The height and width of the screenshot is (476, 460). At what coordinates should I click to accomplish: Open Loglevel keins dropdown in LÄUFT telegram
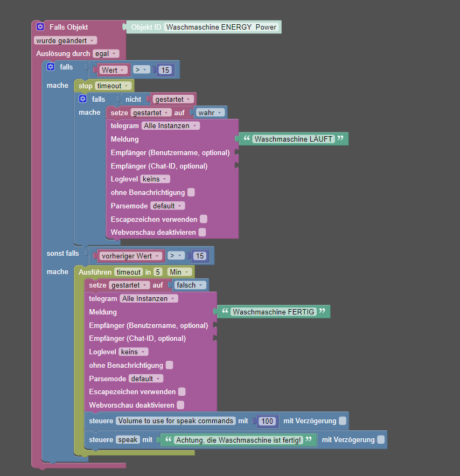(x=155, y=179)
